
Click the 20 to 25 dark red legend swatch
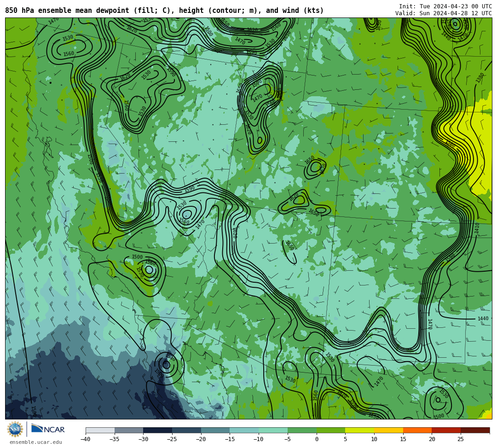[x=446, y=430]
